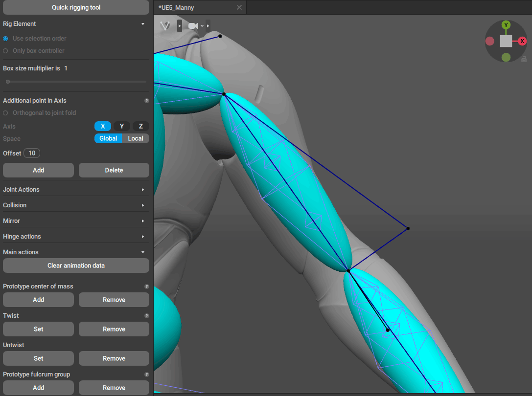Click the gray center square of view gizmo

pos(506,41)
